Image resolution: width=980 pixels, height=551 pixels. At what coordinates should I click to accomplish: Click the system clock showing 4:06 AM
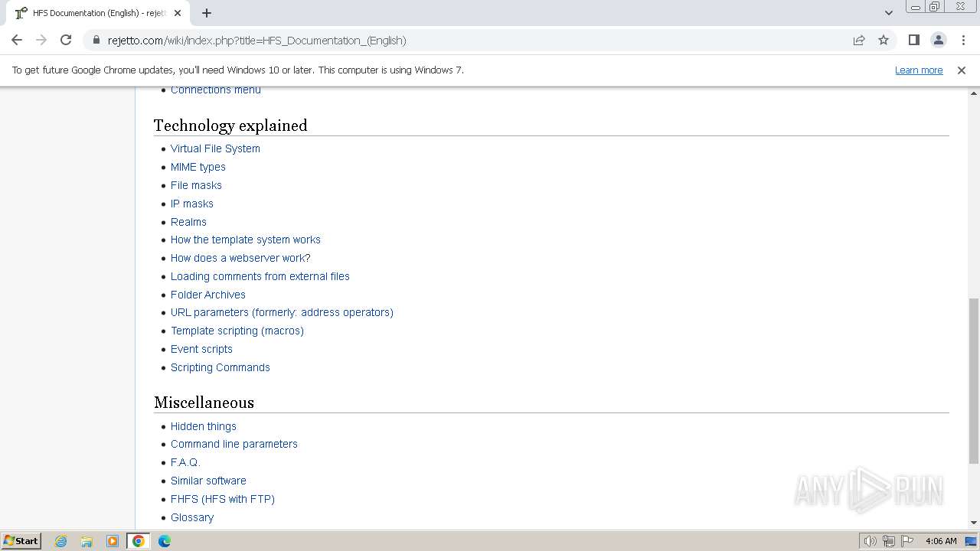[941, 541]
